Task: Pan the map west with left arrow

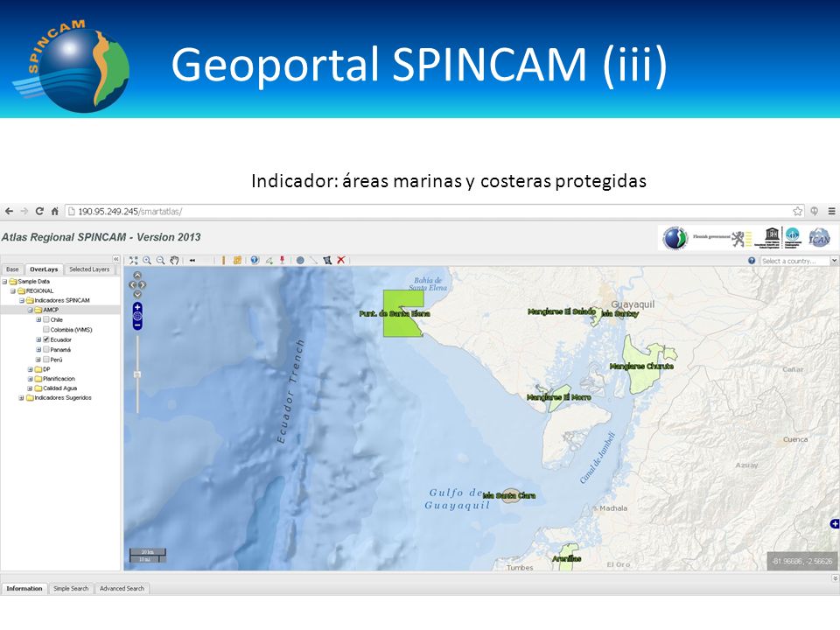Action: (133, 284)
